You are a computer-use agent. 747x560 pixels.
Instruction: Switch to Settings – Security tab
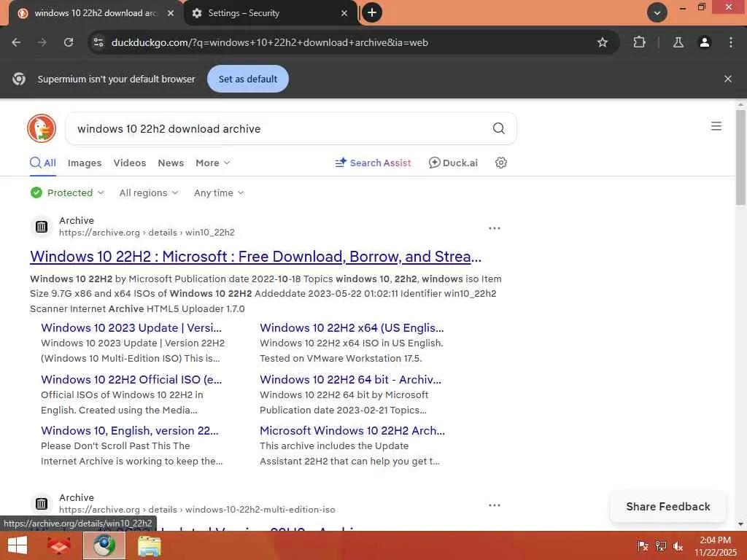point(269,13)
